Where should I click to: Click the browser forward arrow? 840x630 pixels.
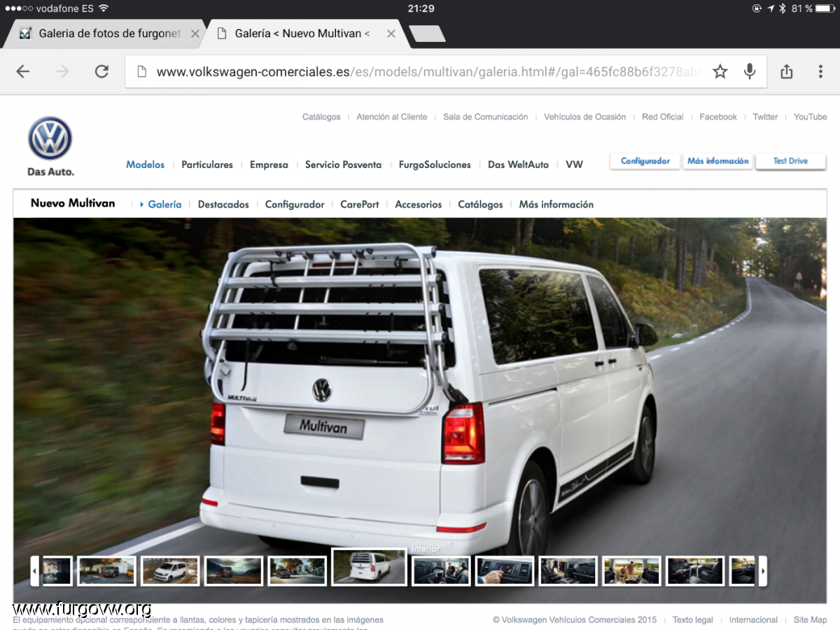point(62,71)
